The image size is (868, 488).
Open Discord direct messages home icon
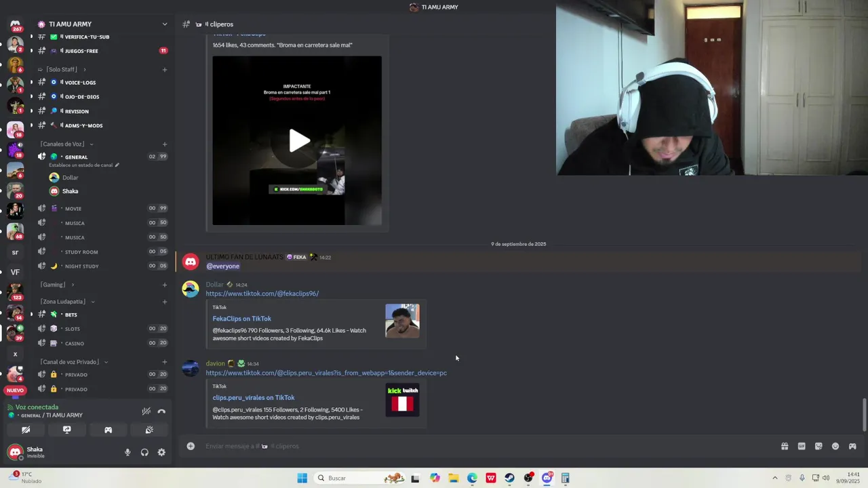point(15,24)
